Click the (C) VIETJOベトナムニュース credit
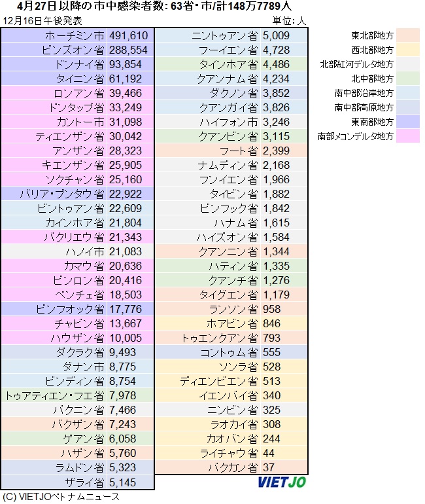The height and width of the screenshot is (504, 425). point(61,497)
